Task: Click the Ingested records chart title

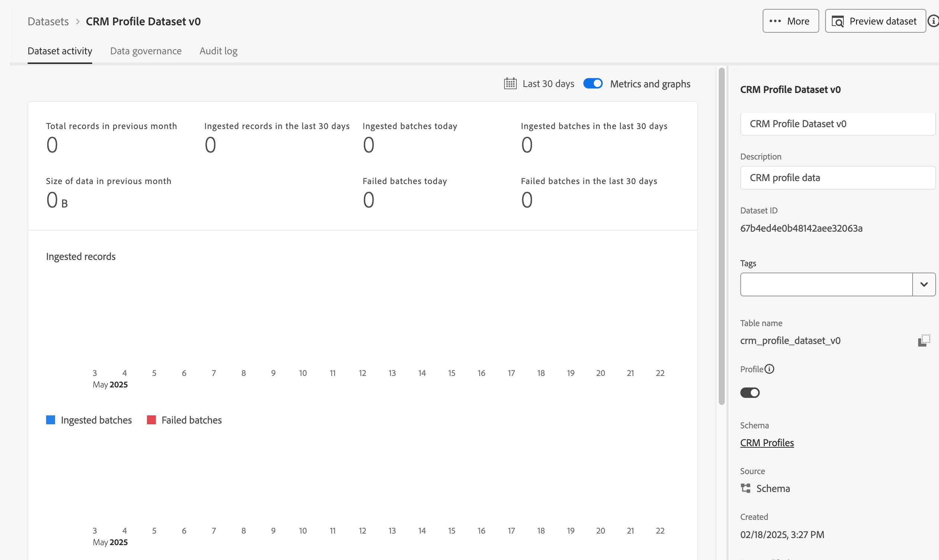Action: click(x=81, y=257)
